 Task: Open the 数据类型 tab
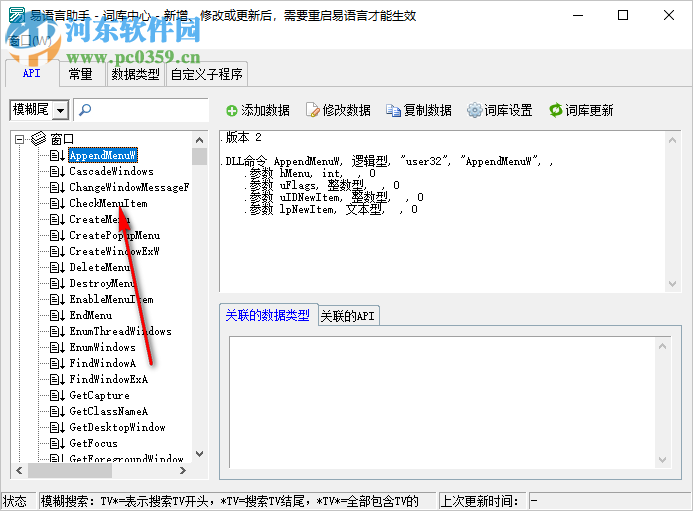[x=135, y=74]
